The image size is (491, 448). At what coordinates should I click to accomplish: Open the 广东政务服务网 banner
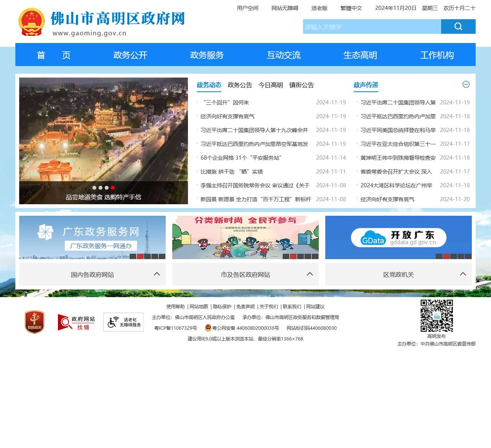tap(92, 237)
